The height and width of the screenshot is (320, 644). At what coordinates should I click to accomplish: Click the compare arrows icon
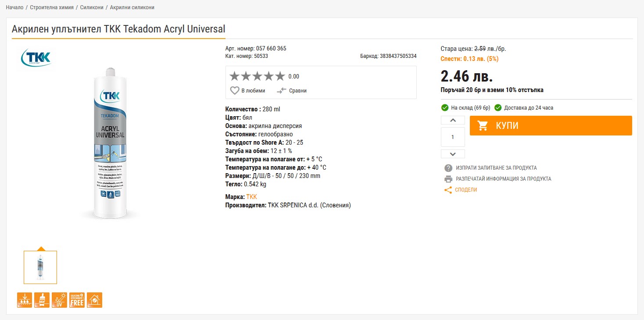pos(282,91)
